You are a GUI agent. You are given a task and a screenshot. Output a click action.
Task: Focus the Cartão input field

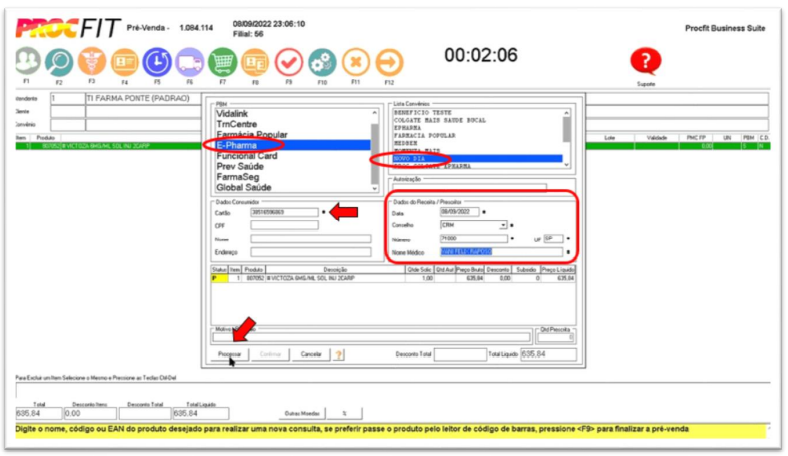[284, 213]
